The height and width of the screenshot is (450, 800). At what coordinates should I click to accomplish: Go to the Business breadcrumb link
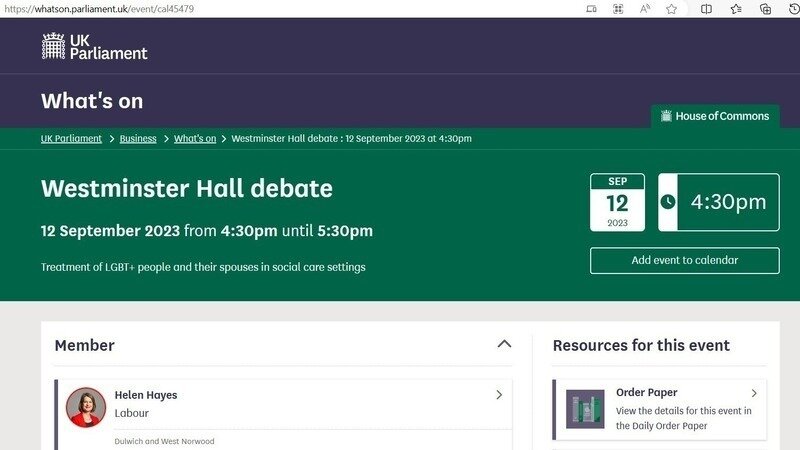(x=138, y=139)
